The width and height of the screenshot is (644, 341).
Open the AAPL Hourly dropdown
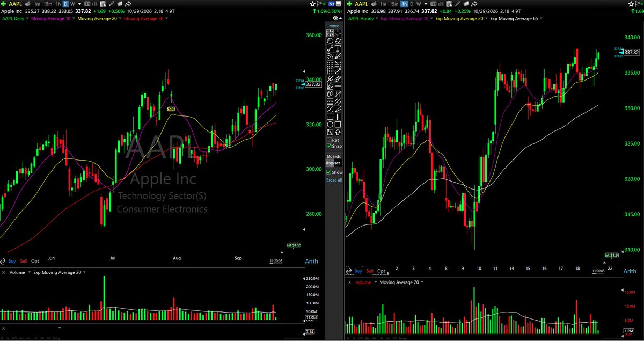[377, 19]
